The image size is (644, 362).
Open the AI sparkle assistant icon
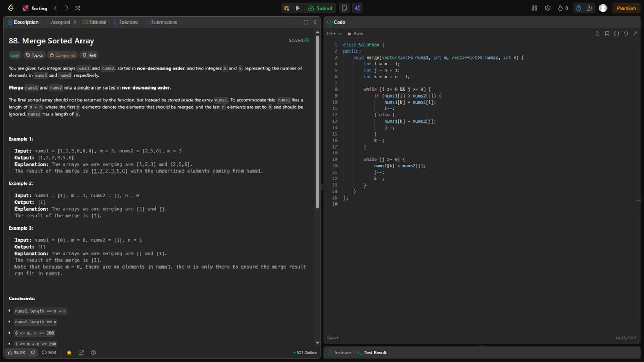point(357,8)
